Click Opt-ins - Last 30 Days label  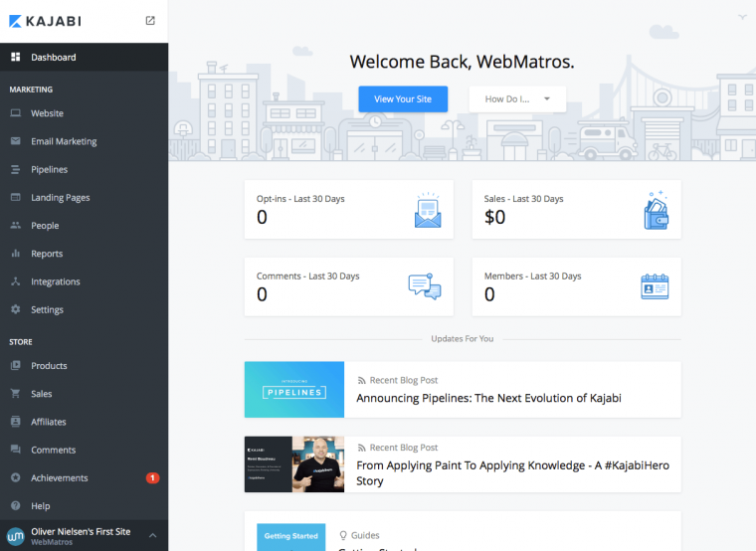[x=300, y=199]
